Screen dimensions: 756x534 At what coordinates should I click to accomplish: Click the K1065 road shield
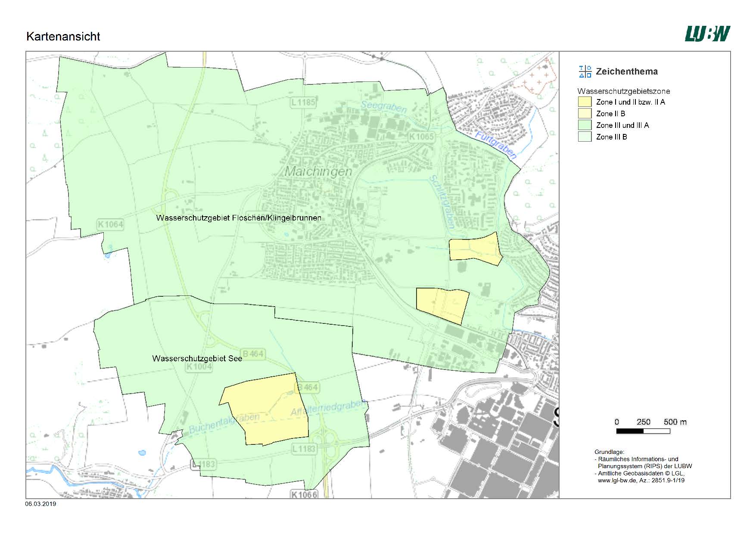tap(421, 137)
